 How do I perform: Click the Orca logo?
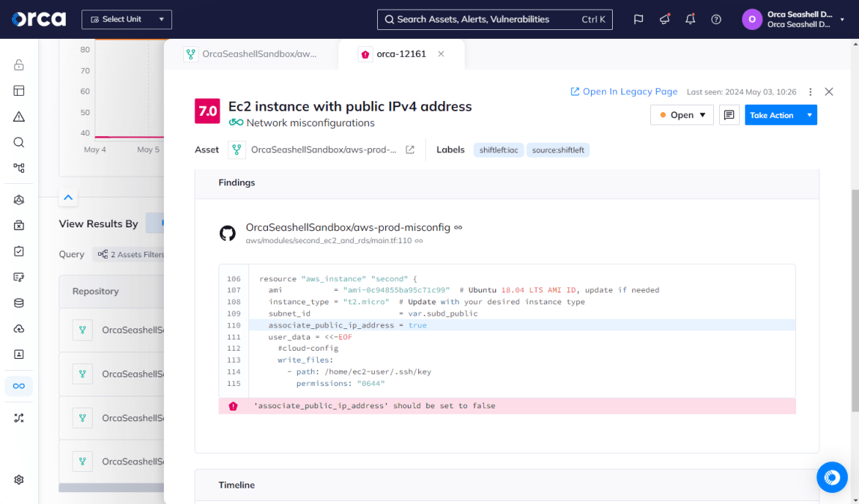coord(39,19)
